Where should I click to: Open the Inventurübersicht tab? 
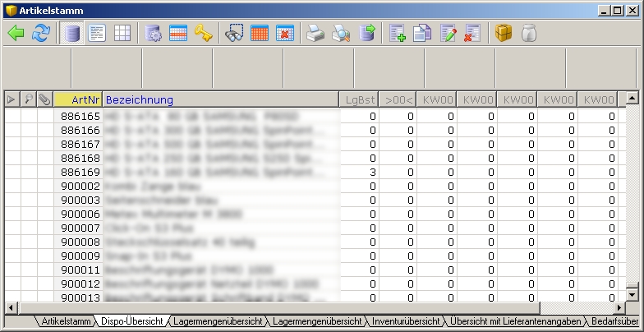pyautogui.click(x=406, y=321)
